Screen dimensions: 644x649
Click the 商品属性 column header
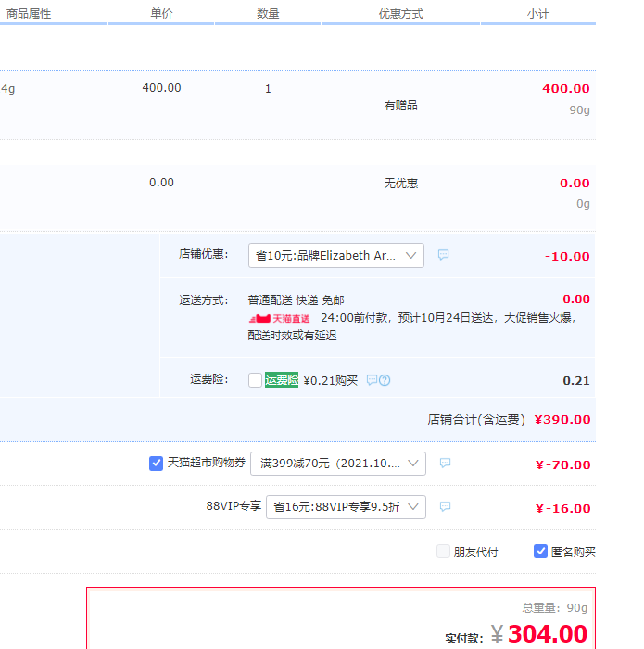29,14
